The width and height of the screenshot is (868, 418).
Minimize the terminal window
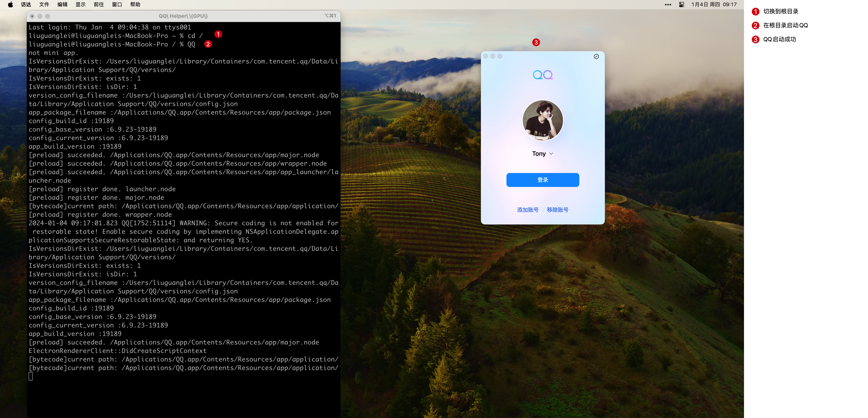[x=40, y=16]
